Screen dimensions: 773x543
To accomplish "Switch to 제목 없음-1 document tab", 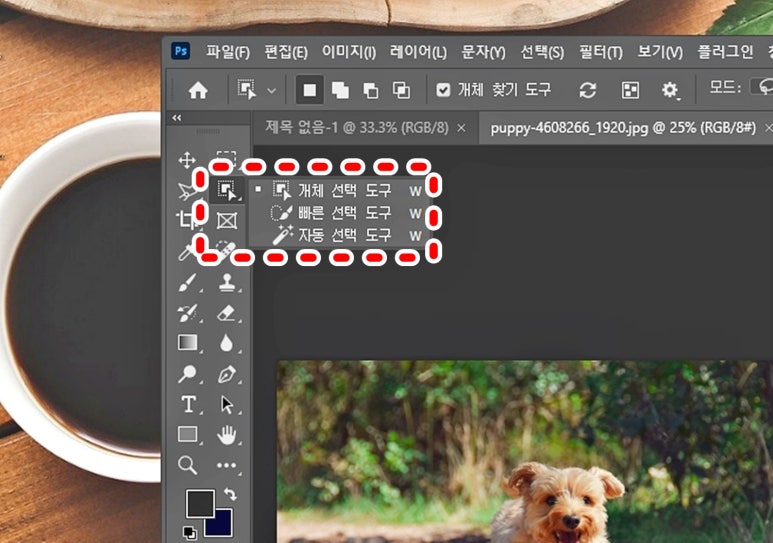I will [357, 128].
